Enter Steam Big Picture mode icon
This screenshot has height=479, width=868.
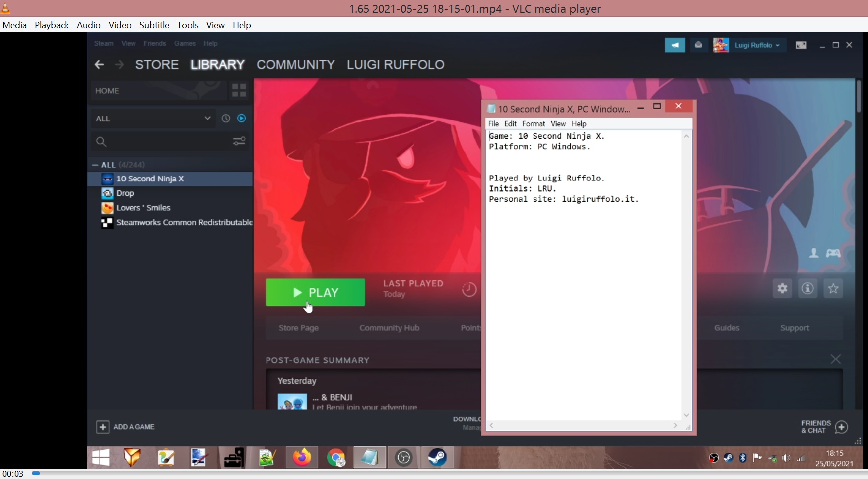pyautogui.click(x=801, y=45)
